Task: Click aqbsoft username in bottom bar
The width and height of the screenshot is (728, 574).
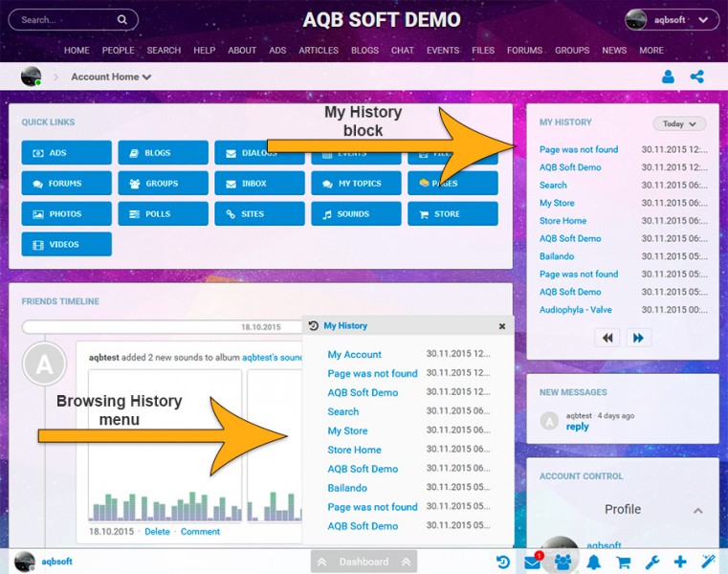Action: point(56,562)
